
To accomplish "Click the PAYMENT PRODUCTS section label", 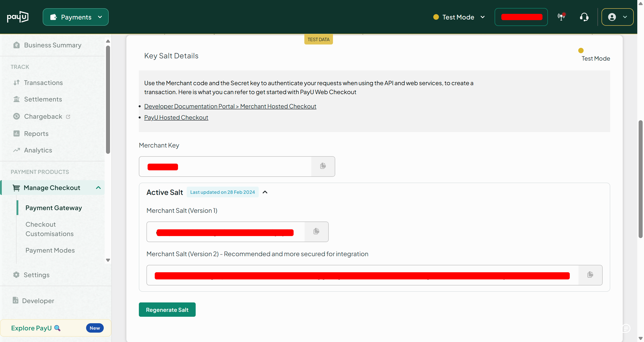I will coord(40,172).
